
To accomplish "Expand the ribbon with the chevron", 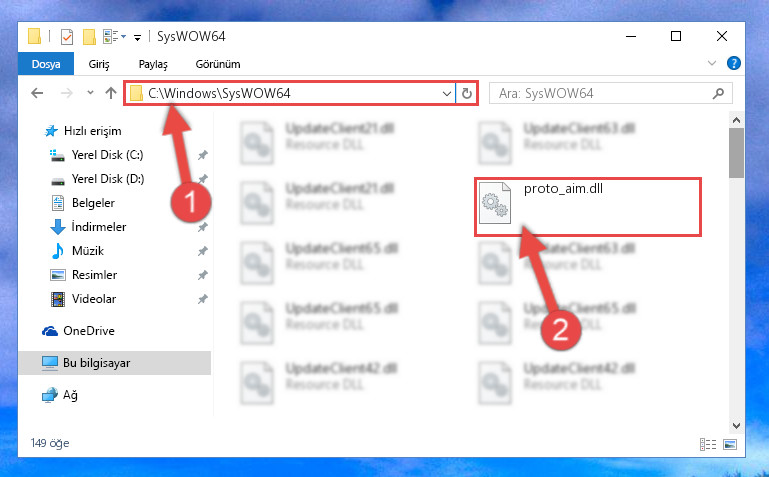I will [712, 63].
